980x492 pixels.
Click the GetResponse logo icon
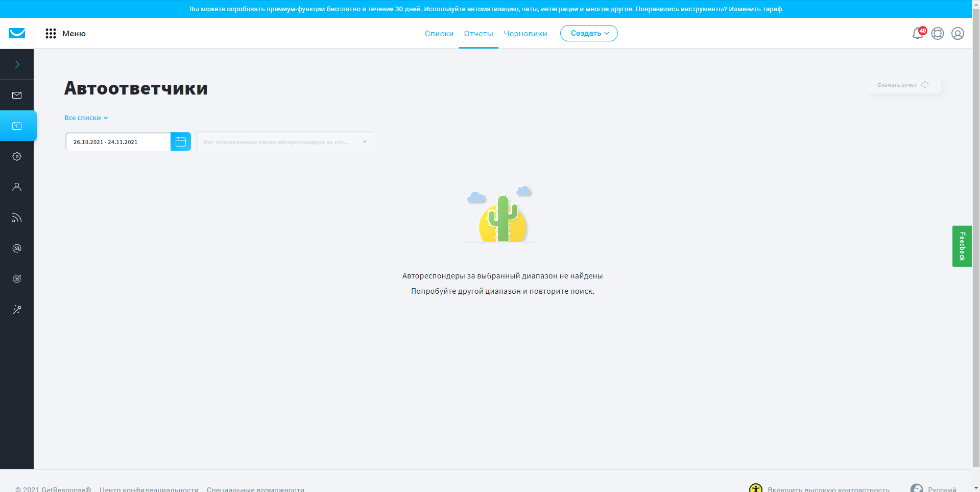coord(17,33)
